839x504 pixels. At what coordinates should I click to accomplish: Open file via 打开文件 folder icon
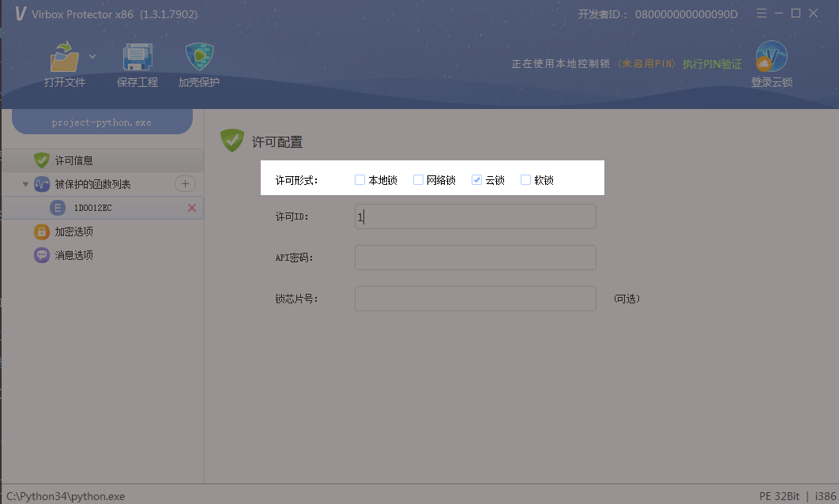pos(65,57)
